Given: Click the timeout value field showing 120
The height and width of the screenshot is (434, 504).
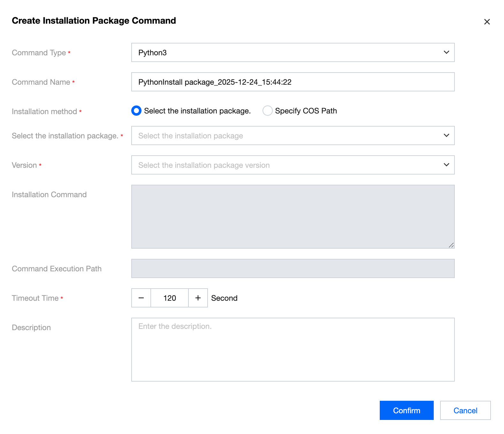Looking at the screenshot, I should point(170,298).
